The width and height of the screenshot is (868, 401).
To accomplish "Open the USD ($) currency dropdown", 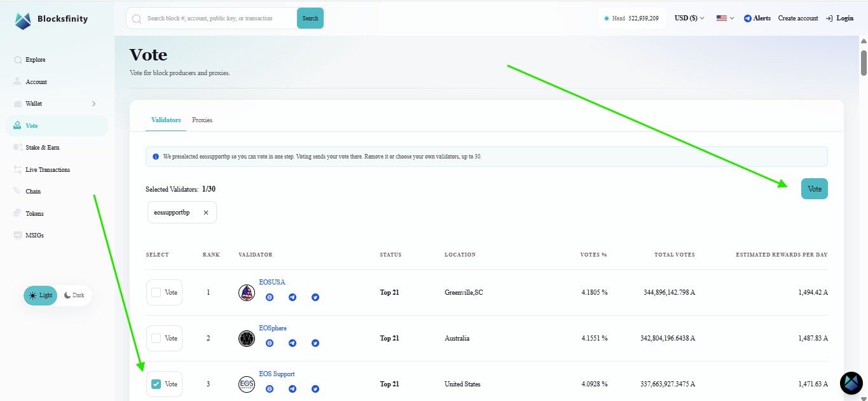I will 689,18.
